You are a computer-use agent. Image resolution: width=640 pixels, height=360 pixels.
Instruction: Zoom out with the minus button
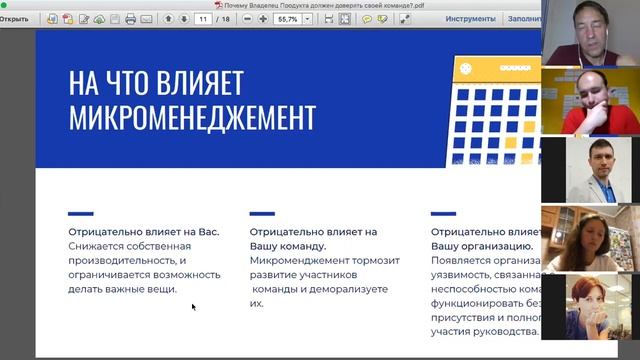coord(247,19)
